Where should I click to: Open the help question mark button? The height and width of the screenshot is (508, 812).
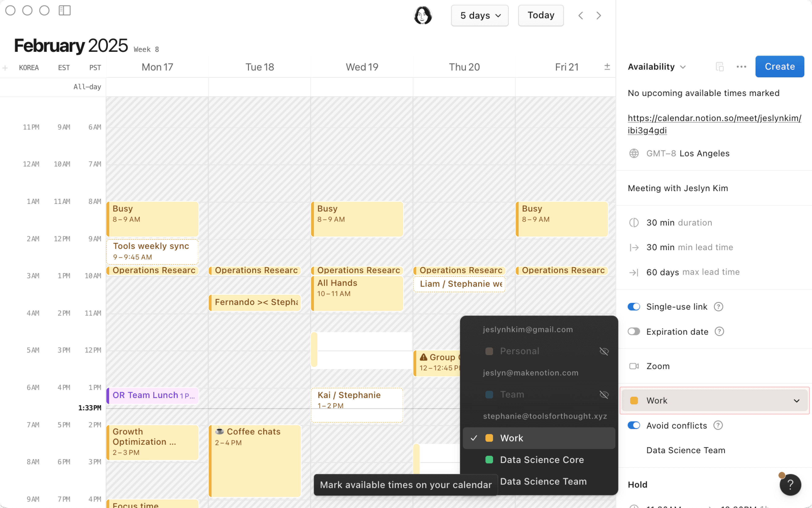(x=790, y=485)
